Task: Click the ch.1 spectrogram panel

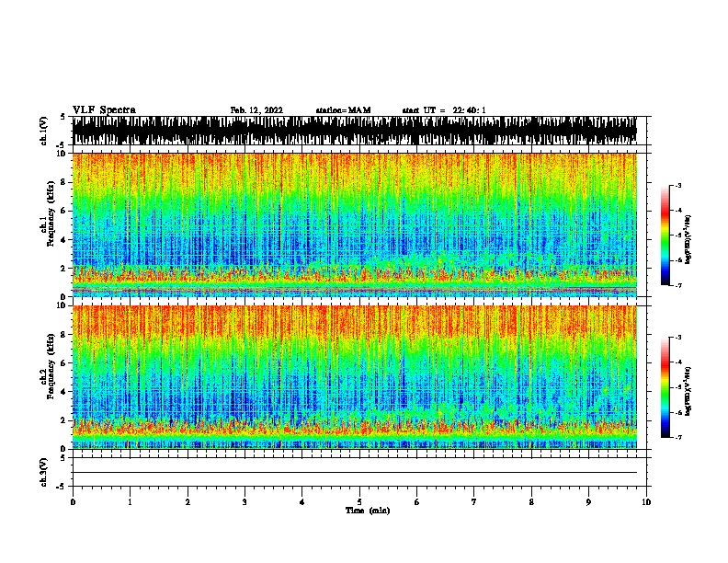Action: tap(355, 224)
